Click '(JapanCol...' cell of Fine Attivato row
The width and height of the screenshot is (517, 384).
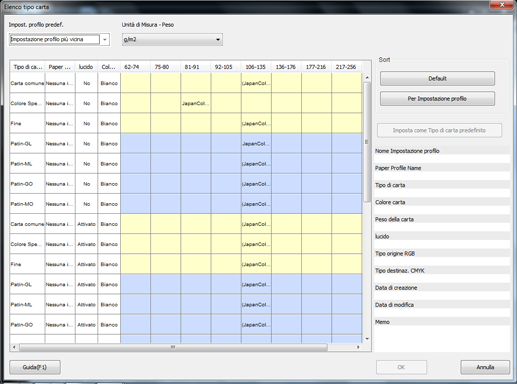click(x=256, y=264)
